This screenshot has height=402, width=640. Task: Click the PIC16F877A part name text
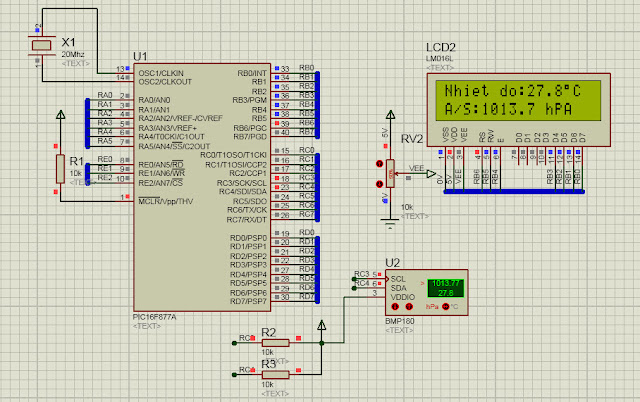click(154, 317)
